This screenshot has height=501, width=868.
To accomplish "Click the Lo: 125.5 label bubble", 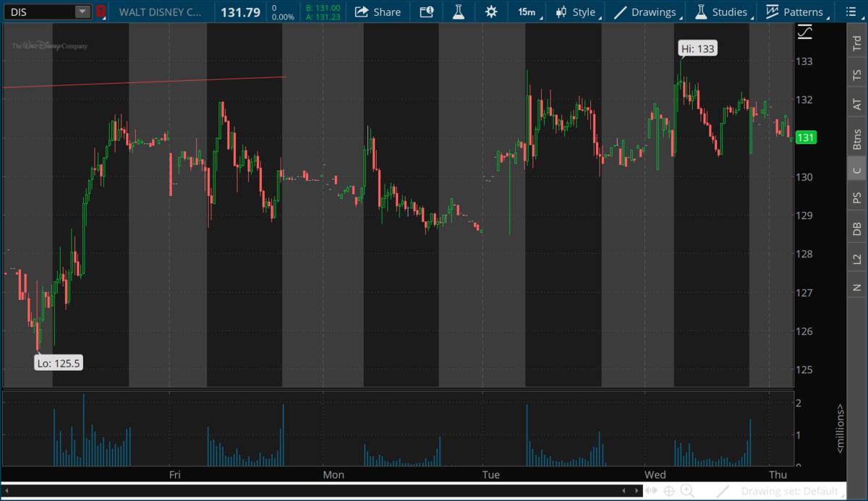I will tap(58, 363).
